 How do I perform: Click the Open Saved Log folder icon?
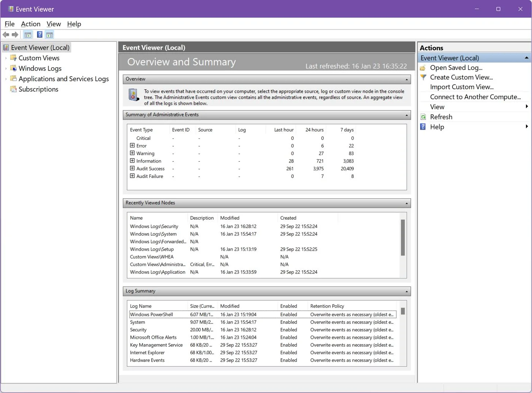(423, 68)
